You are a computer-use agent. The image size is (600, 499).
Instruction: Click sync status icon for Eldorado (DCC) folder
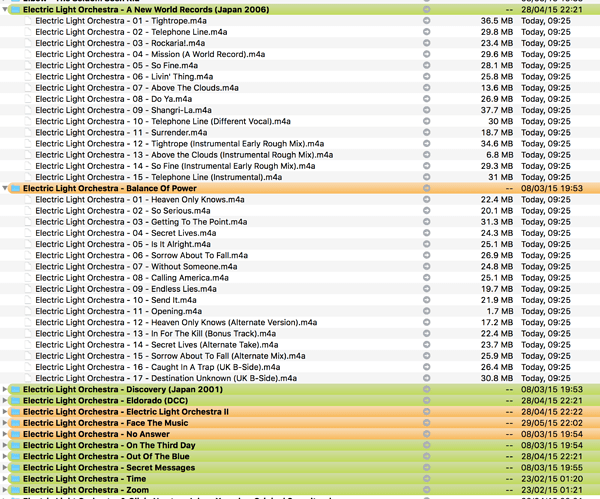coord(427,400)
